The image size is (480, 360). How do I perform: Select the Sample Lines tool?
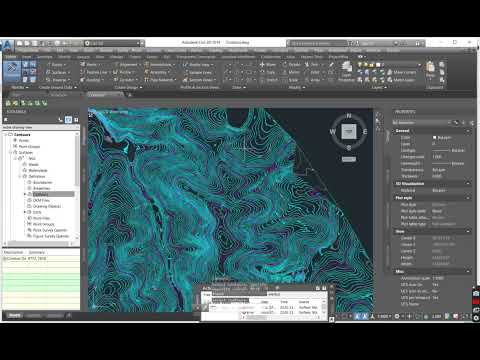197,72
